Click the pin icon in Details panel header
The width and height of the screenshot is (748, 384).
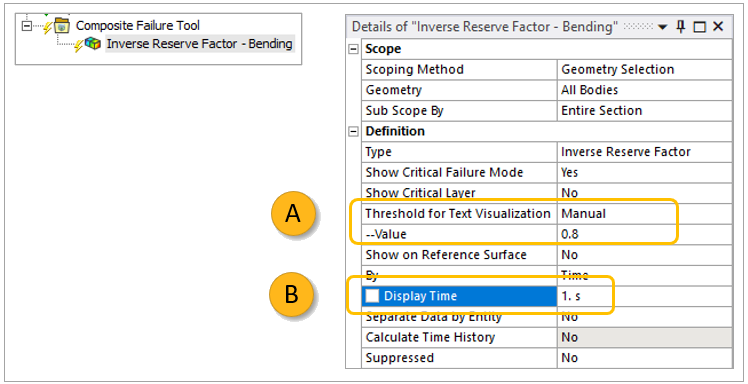click(x=681, y=27)
